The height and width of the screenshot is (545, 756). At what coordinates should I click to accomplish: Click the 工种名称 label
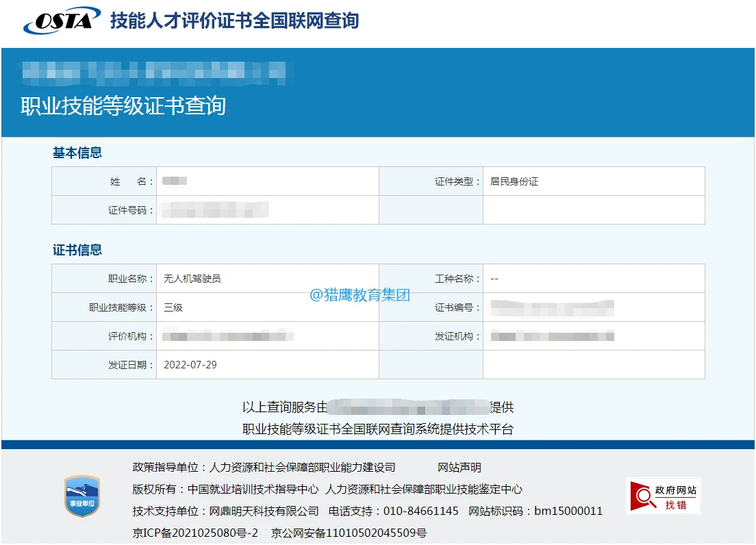[457, 279]
